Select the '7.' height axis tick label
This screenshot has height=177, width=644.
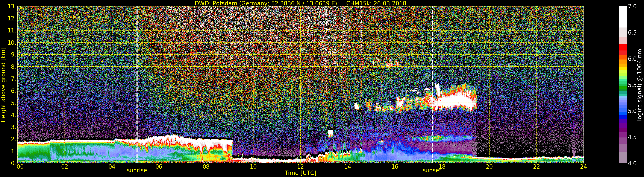(x=14, y=79)
